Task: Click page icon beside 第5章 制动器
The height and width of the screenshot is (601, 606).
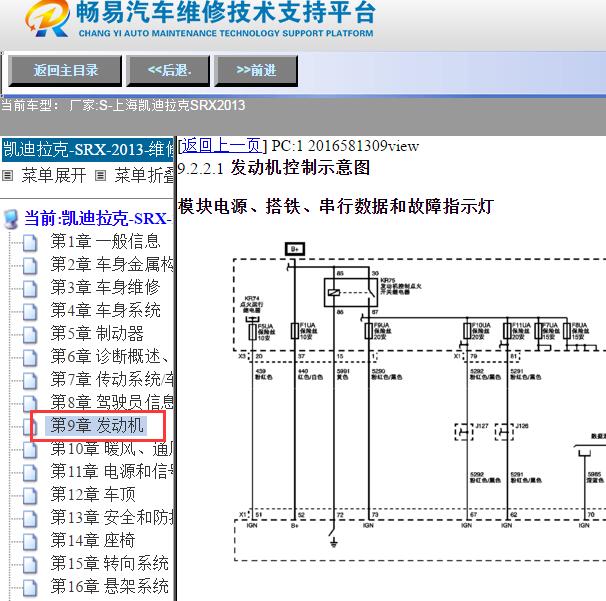Action: click(30, 335)
